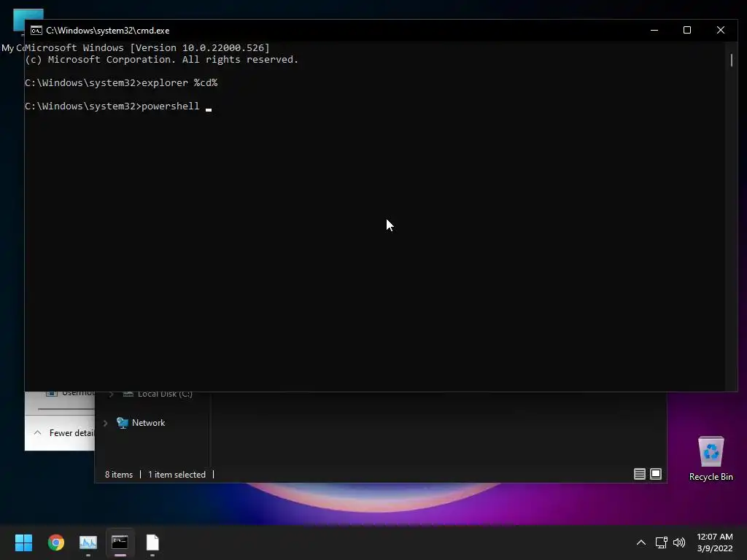This screenshot has width=747, height=560.
Task: Select Network in Explorer navigation pane
Action: (148, 423)
